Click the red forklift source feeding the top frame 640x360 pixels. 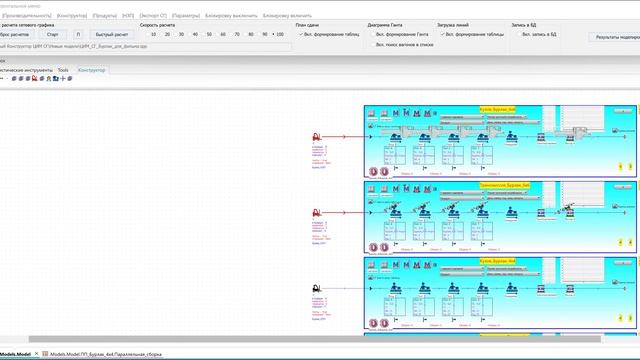pyautogui.click(x=316, y=137)
